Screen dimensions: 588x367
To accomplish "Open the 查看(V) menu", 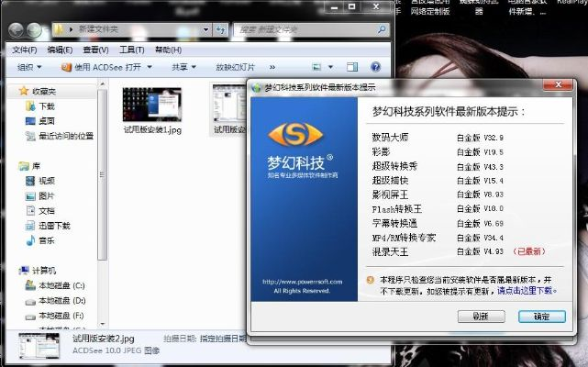I will point(96,50).
